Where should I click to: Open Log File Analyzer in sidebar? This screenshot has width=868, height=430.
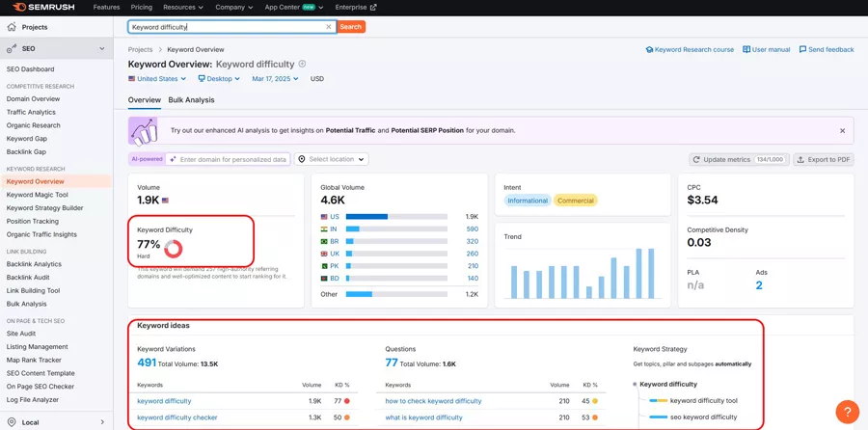pos(33,400)
